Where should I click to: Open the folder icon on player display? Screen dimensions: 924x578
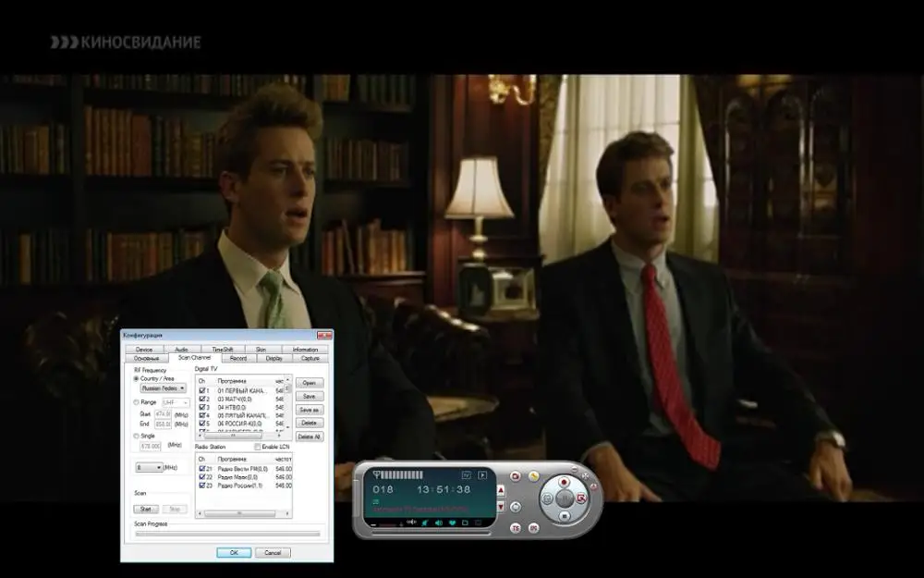point(465,523)
